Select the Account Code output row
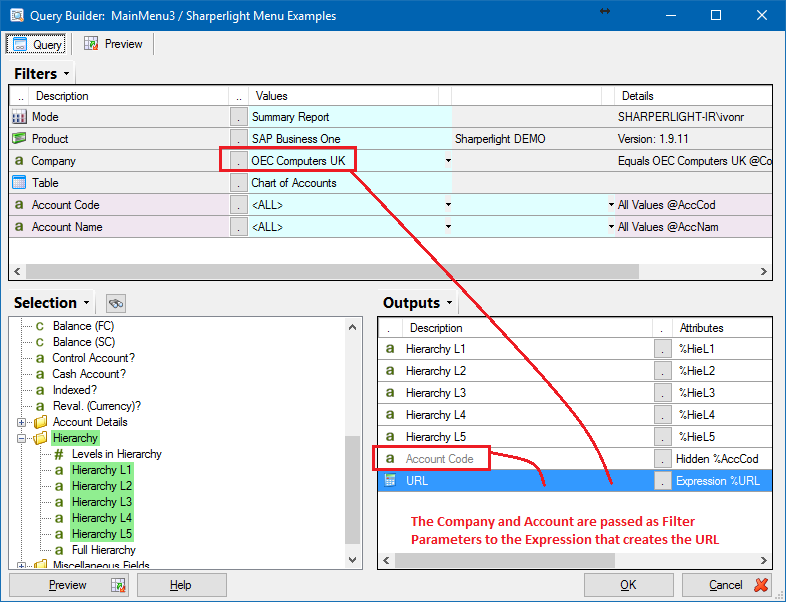The width and height of the screenshot is (786, 602). click(x=574, y=459)
